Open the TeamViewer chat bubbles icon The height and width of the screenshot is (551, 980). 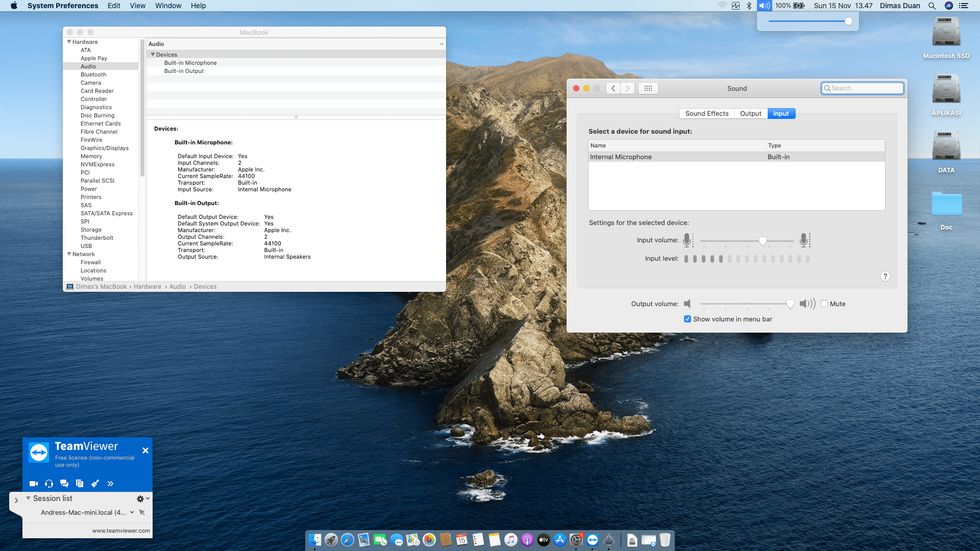point(64,484)
